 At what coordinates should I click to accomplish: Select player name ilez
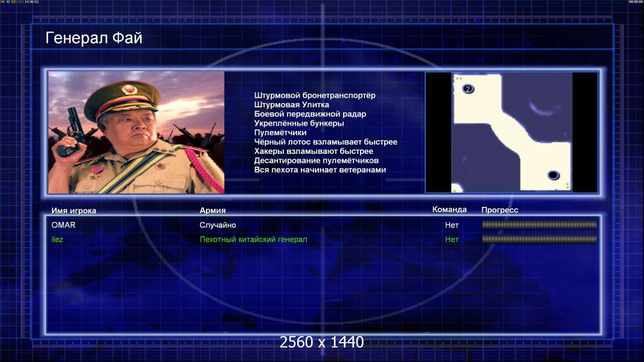(57, 240)
